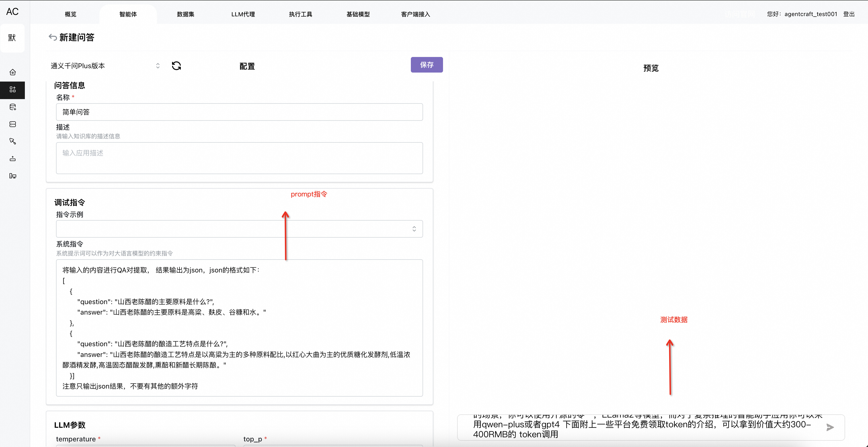Click the 输入应用描述 description text area
The height and width of the screenshot is (447, 868).
pos(239,158)
